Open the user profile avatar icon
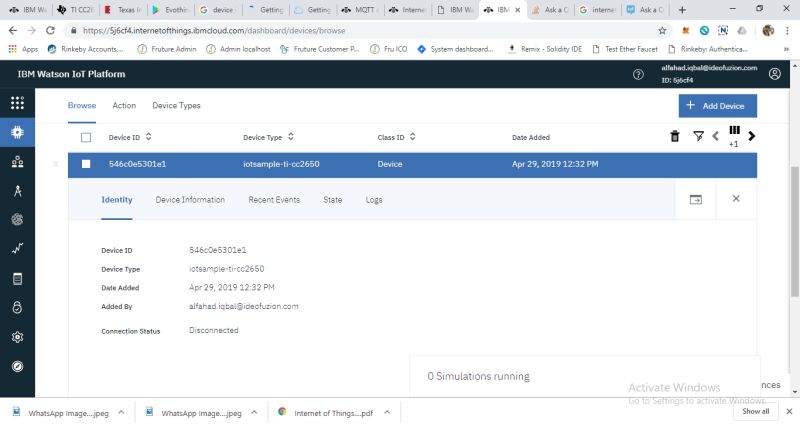Image resolution: width=800 pixels, height=426 pixels. pos(774,74)
